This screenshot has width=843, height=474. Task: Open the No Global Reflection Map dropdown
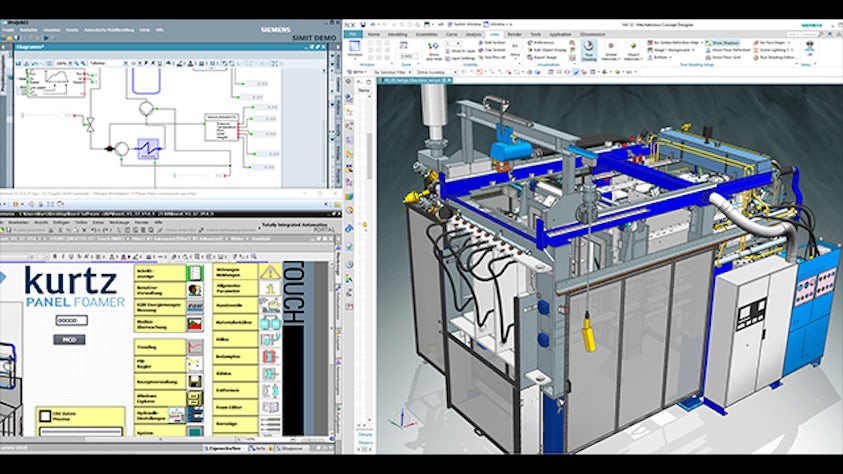pyautogui.click(x=674, y=42)
